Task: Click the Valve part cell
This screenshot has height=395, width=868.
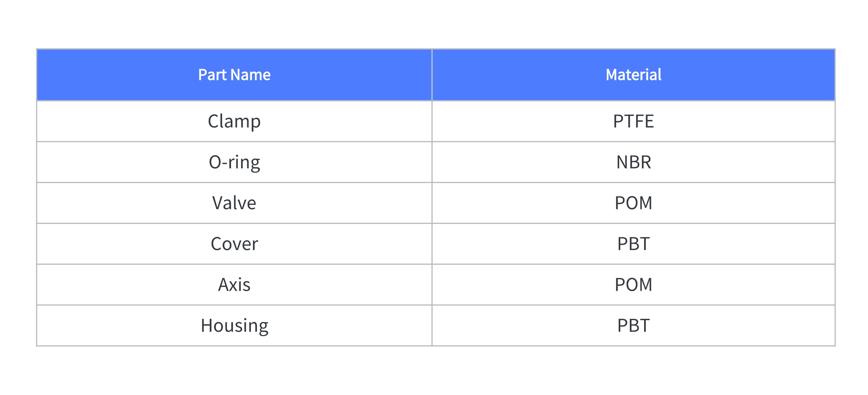Action: point(234,203)
